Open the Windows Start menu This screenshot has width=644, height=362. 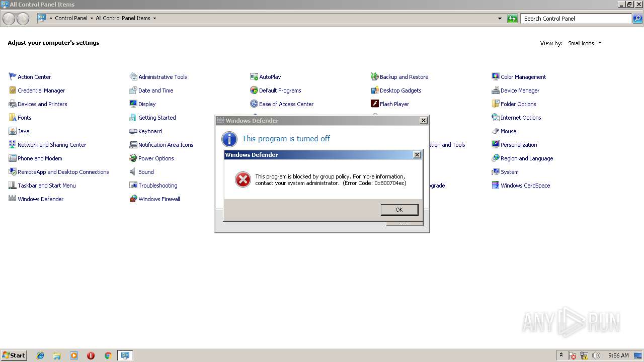coord(14,355)
